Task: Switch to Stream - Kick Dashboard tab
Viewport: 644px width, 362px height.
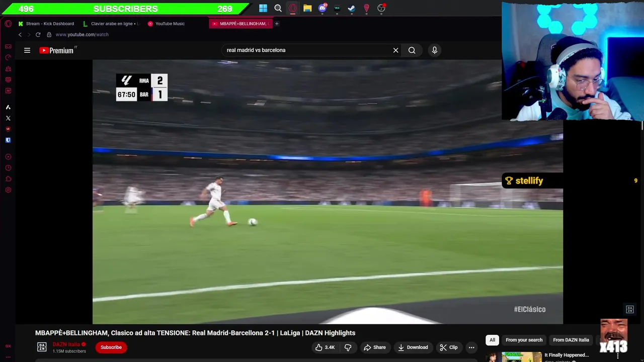Action: coord(46,24)
